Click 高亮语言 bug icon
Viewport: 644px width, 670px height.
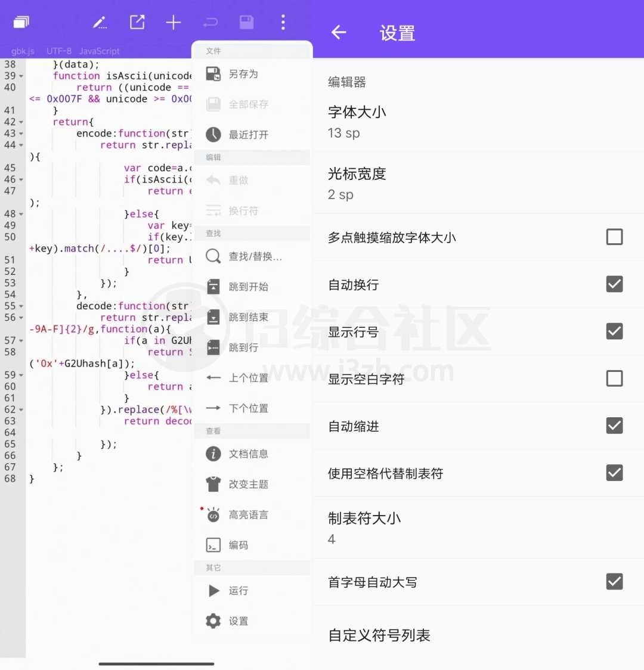[x=213, y=515]
